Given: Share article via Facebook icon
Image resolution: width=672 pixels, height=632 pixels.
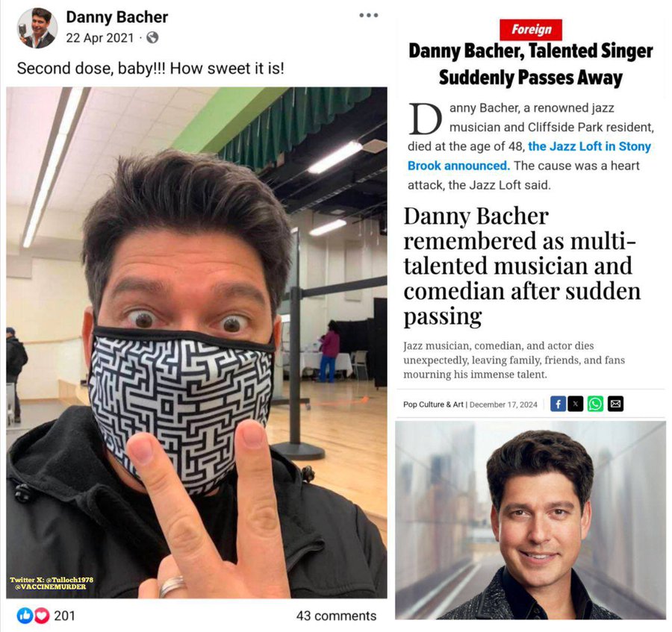Looking at the screenshot, I should point(558,404).
